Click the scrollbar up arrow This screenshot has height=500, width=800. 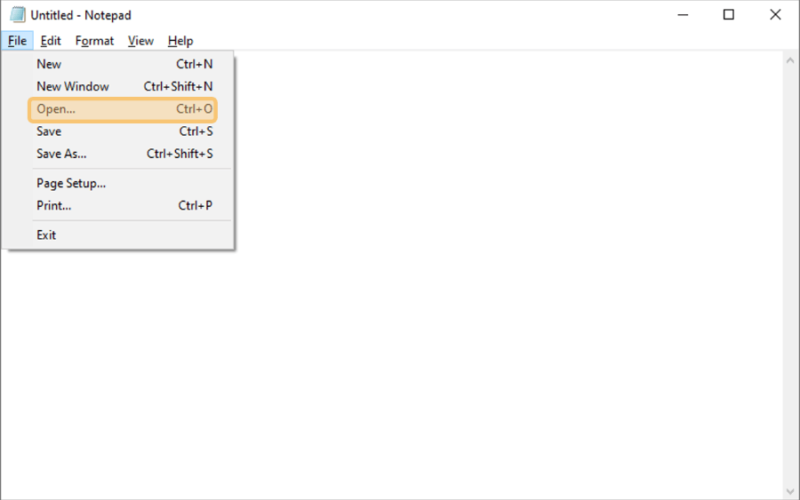pyautogui.click(x=790, y=60)
